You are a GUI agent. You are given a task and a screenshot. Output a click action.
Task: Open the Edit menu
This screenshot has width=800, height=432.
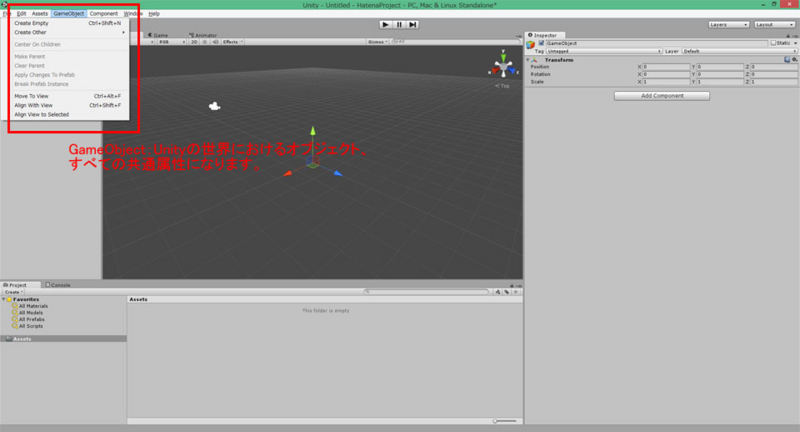(x=21, y=14)
